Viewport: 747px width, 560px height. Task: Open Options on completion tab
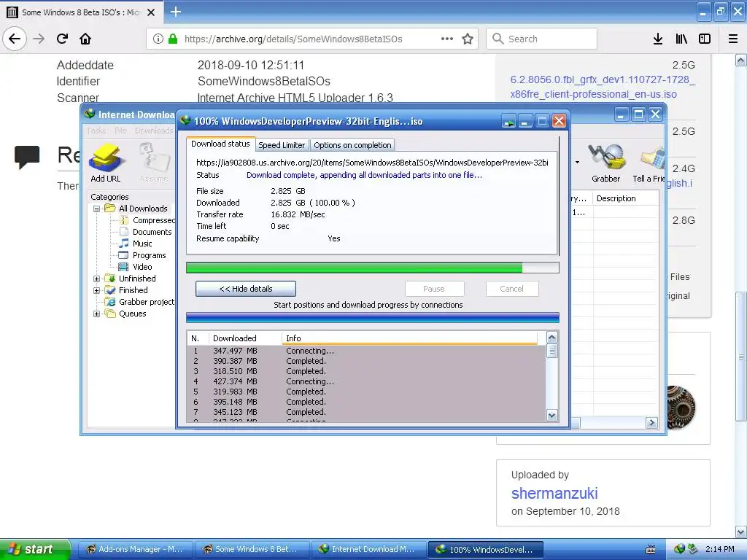point(352,145)
